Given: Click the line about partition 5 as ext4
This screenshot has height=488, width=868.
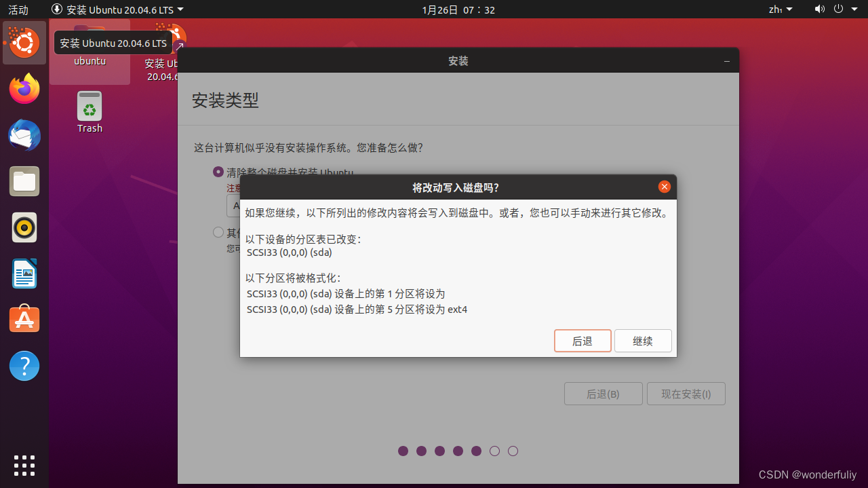Looking at the screenshot, I should point(357,309).
